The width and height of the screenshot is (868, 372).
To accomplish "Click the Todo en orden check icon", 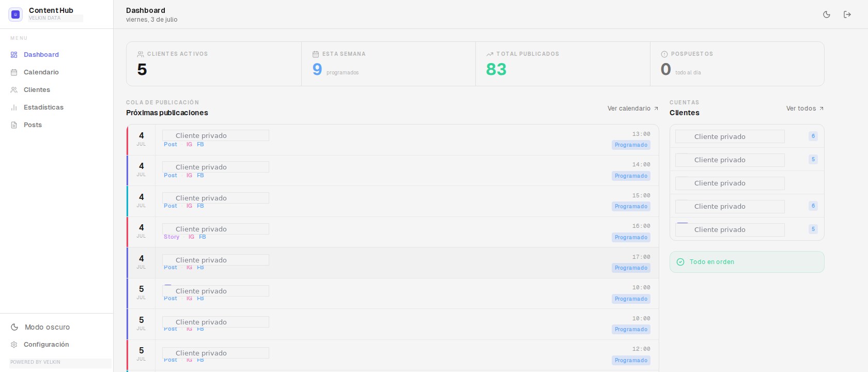I will pos(680,262).
